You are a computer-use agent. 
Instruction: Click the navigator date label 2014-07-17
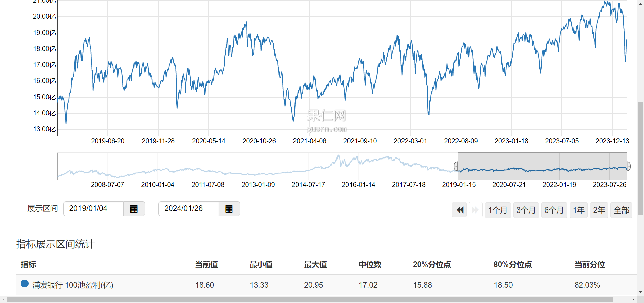pos(308,185)
